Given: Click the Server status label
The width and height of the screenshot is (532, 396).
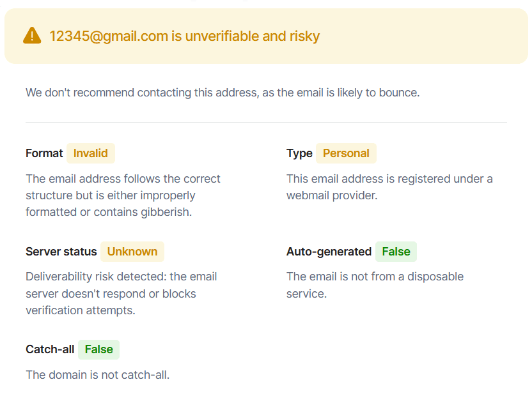Looking at the screenshot, I should tap(61, 252).
